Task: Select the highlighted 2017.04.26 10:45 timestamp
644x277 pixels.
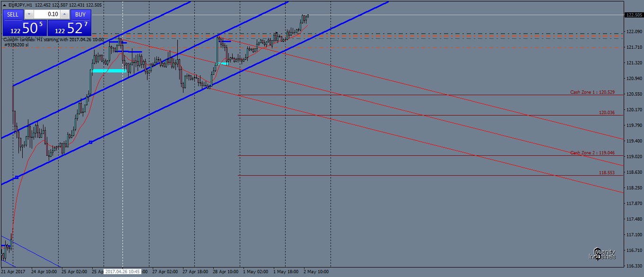Action: point(123,272)
